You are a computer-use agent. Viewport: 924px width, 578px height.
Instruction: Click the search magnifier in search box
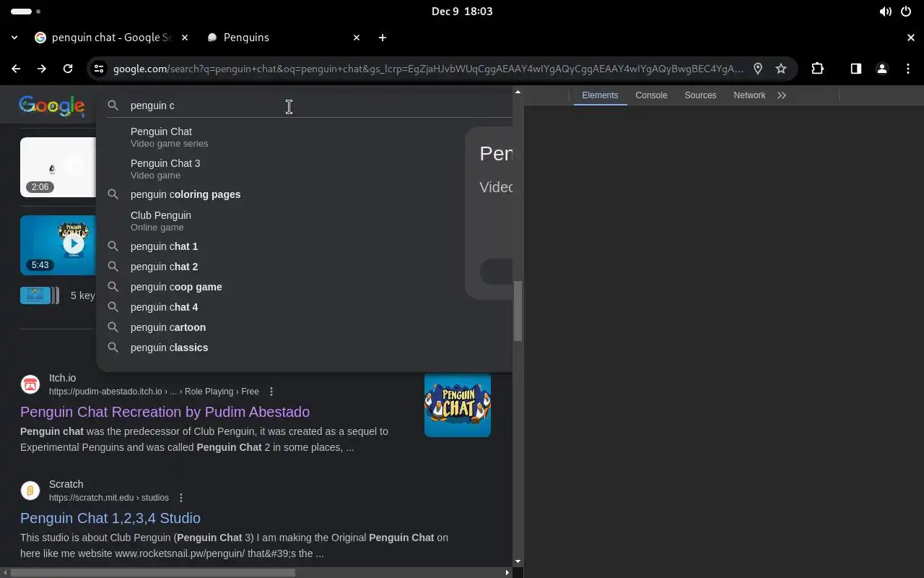[x=113, y=105]
